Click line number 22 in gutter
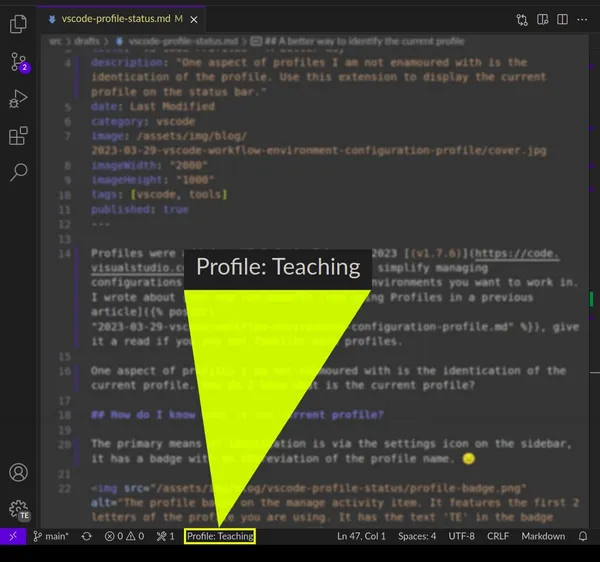600x562 pixels. click(65, 489)
